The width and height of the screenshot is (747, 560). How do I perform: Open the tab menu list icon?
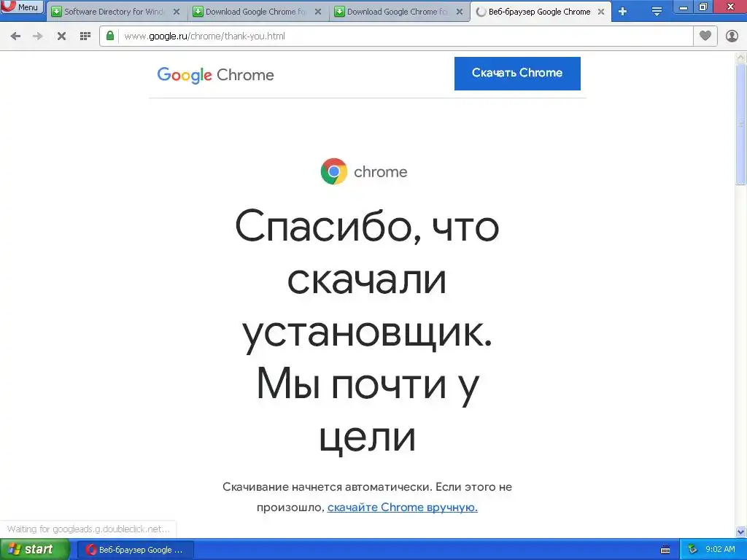(657, 12)
